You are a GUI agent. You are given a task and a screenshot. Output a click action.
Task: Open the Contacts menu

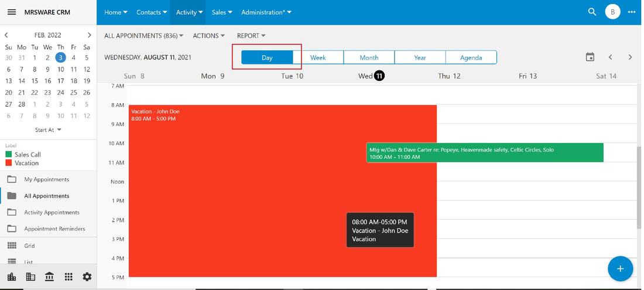[151, 12]
